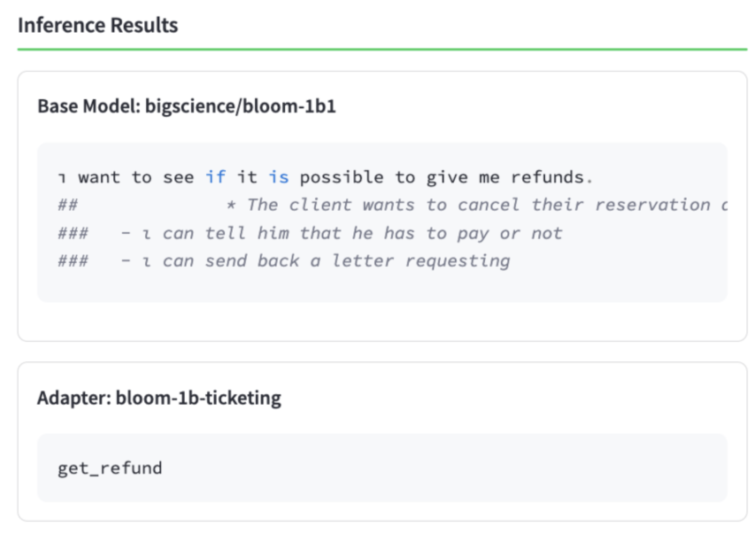This screenshot has height=534, width=756.
Task: Click the get_refund output text
Action: click(109, 468)
